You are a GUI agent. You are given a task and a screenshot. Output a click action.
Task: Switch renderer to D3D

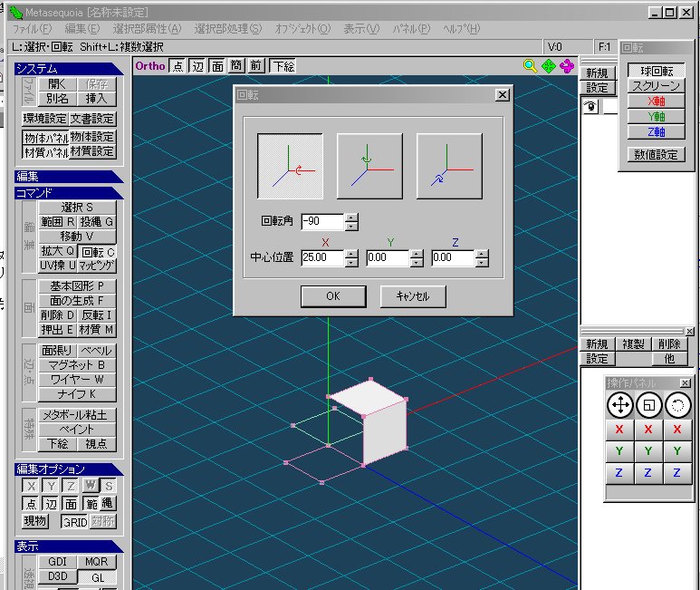coord(58,576)
